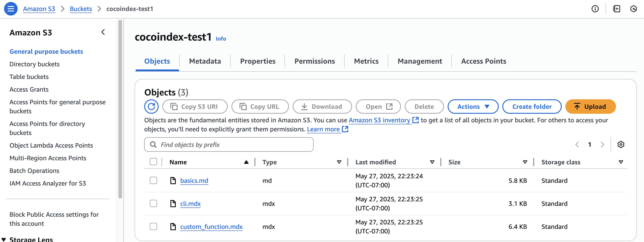Click the hexagon icon in the top-right header
This screenshot has width=644, height=242.
(x=633, y=9)
